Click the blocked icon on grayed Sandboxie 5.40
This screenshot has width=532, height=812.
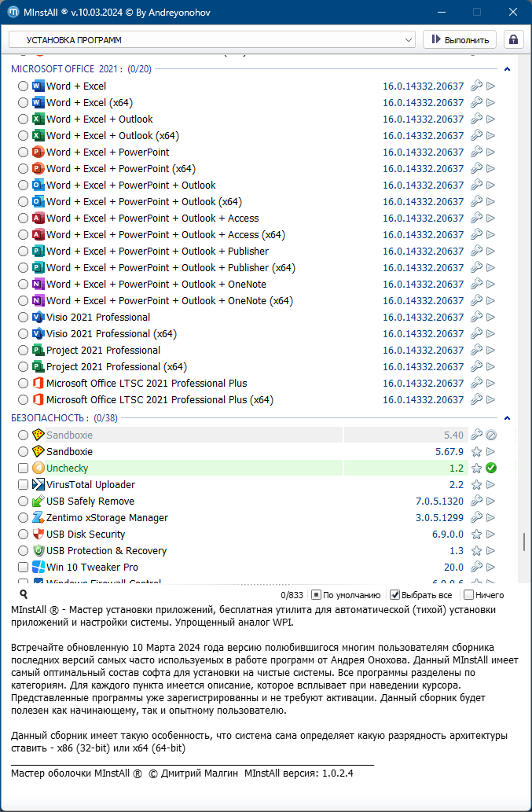491,435
